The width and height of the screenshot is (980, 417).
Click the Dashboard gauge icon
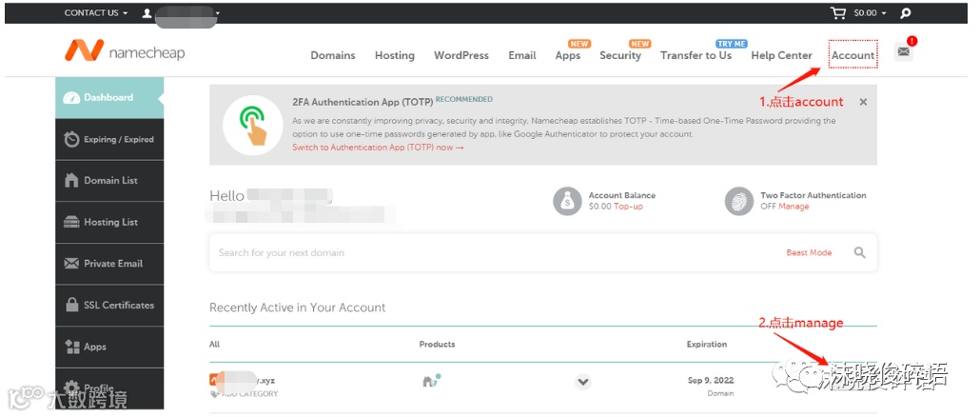pos(72,97)
